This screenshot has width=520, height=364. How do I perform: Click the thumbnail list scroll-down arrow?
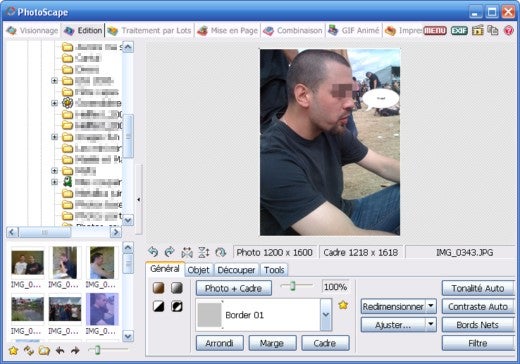pyautogui.click(x=128, y=336)
